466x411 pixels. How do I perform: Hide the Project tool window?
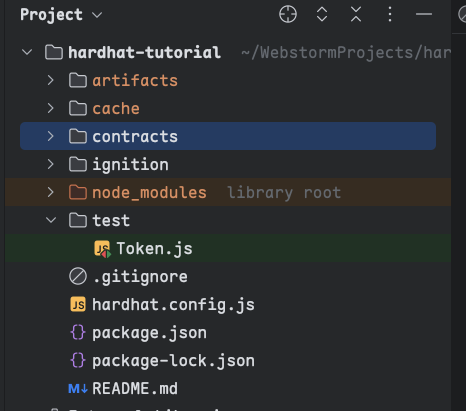coord(424,14)
